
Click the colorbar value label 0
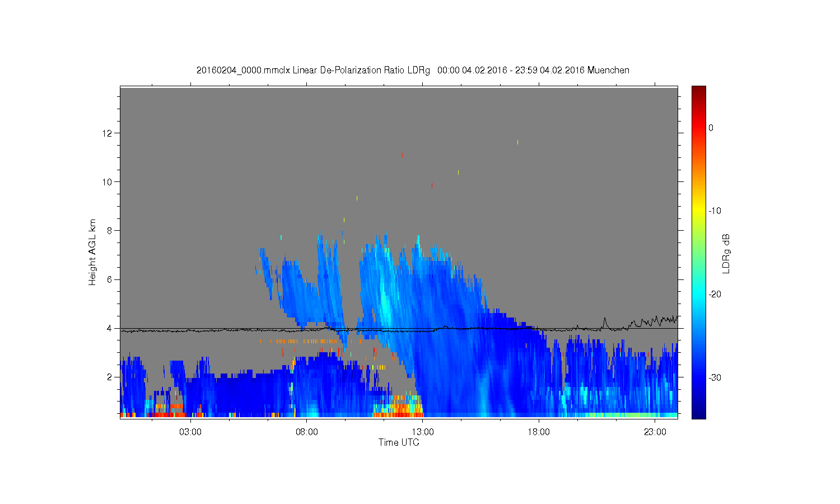coord(711,128)
